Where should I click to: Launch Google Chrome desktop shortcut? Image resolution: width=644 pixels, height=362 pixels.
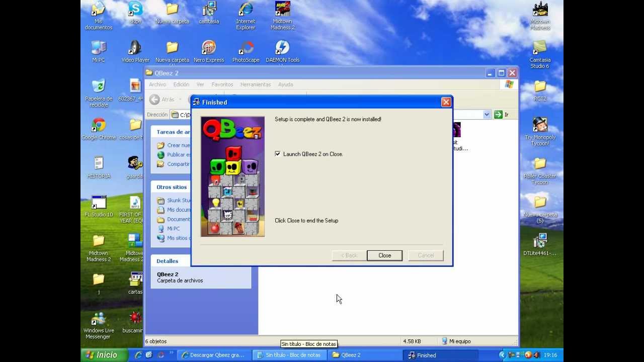[x=99, y=129]
